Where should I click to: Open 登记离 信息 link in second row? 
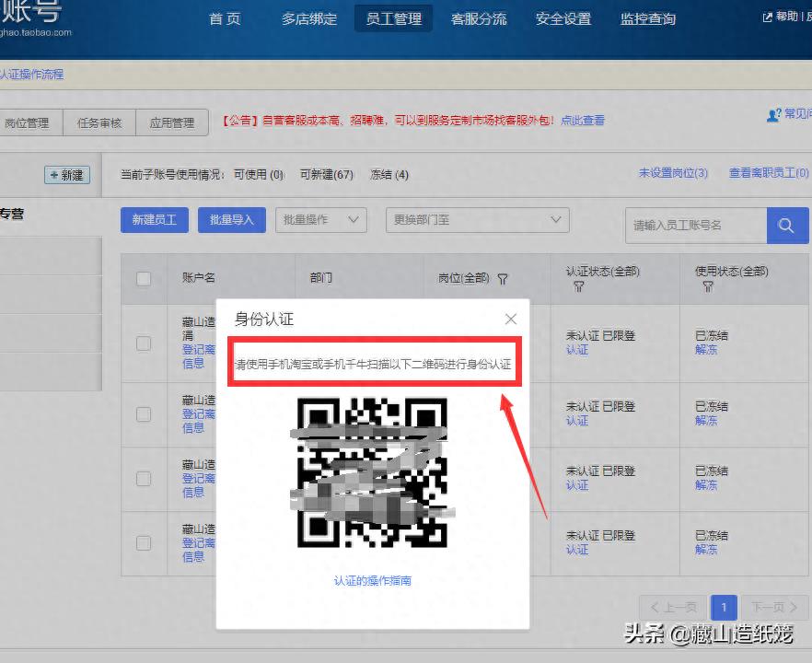pos(198,421)
